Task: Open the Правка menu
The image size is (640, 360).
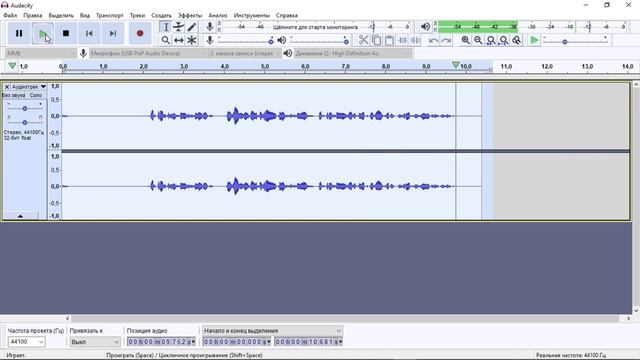Action: click(x=33, y=16)
